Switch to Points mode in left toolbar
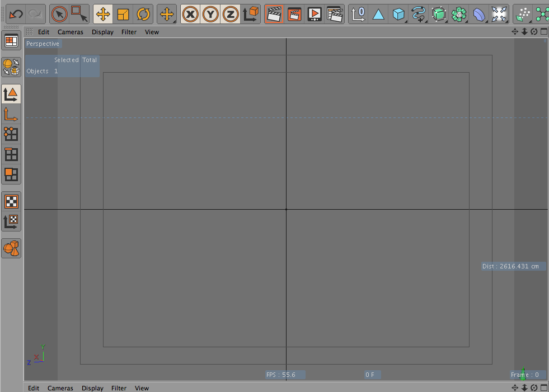Screen dimensions: 549x392 pos(11,134)
